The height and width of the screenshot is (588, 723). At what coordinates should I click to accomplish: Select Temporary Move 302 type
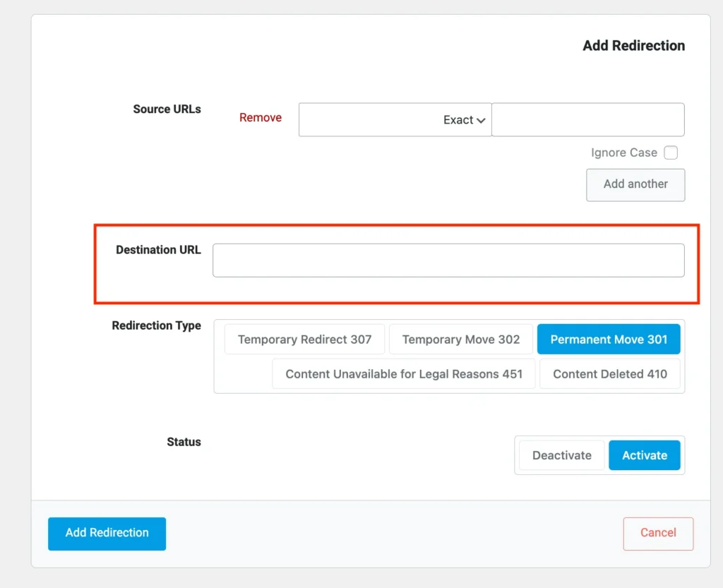[460, 339]
